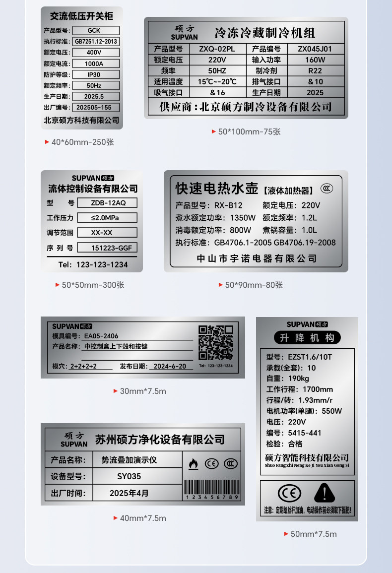Click the SY035 equipment model cell
The image size is (392, 573).
(x=137, y=477)
